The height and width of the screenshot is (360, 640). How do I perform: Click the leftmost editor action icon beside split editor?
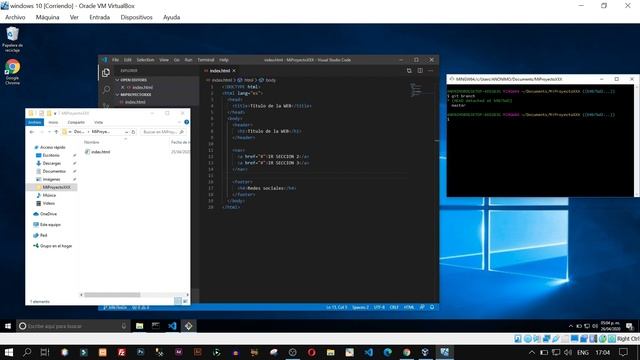click(409, 71)
